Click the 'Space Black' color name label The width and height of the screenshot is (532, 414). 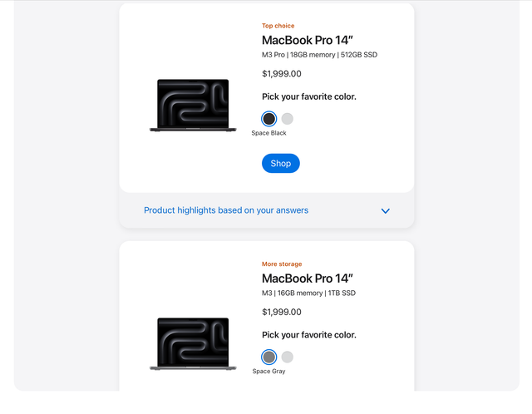[x=268, y=133]
